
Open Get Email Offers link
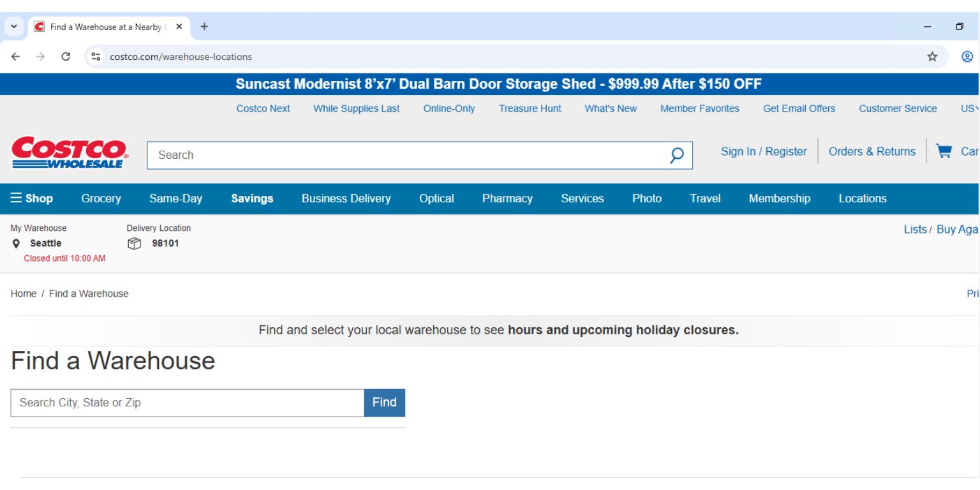click(x=799, y=108)
